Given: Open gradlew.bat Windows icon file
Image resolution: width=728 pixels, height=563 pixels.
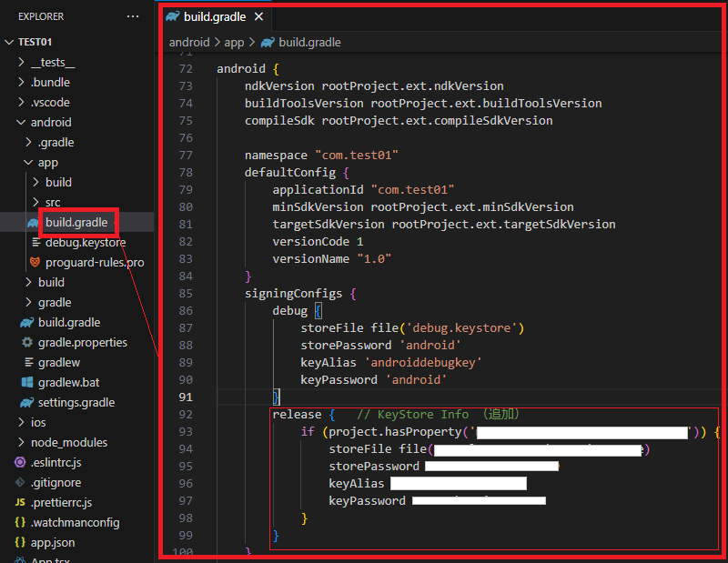Looking at the screenshot, I should coord(27,382).
